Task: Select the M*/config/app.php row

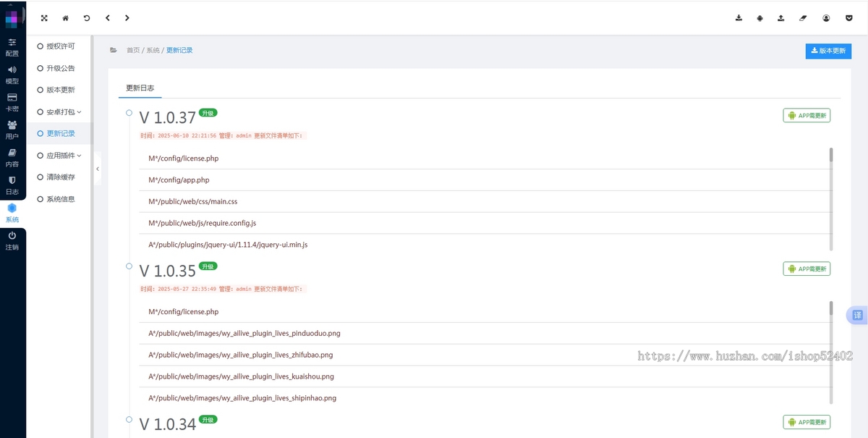Action: 483,180
